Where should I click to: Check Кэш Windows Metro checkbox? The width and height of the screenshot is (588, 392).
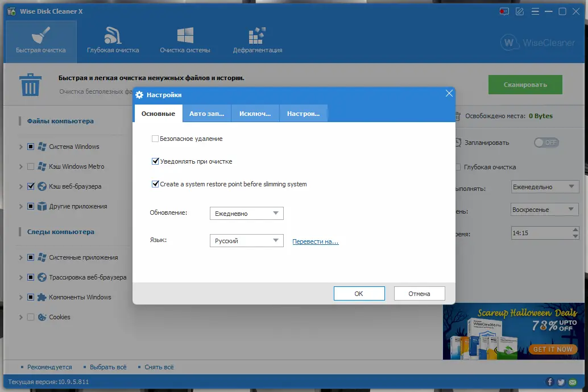click(x=31, y=166)
